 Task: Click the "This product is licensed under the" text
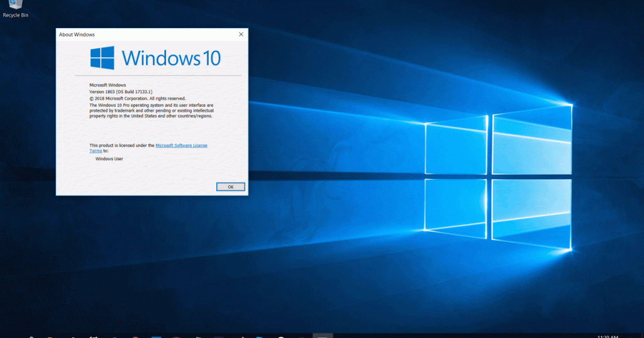122,145
